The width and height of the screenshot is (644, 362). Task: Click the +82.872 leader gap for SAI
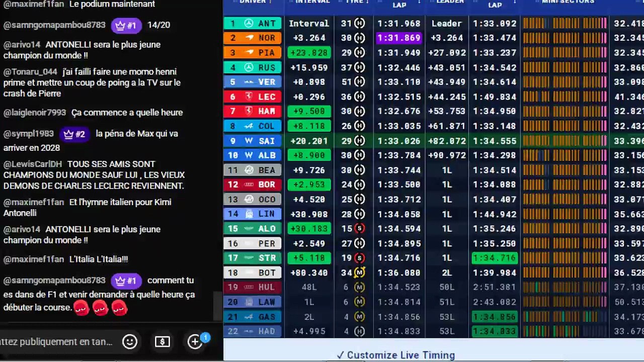coord(447,141)
